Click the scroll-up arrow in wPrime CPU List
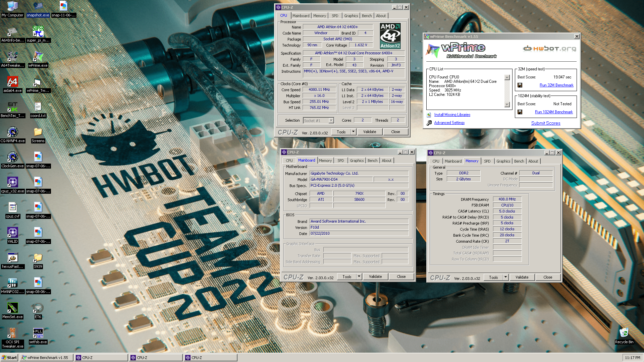 click(507, 77)
